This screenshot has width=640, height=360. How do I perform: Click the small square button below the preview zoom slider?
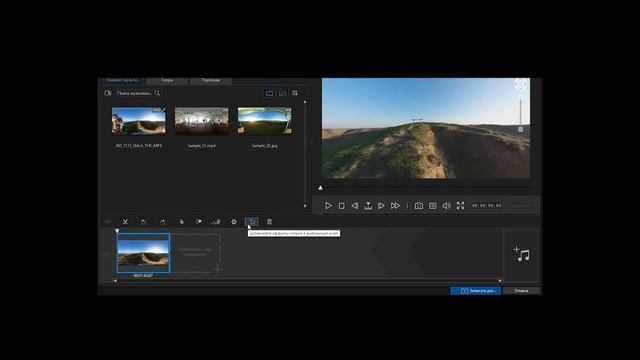(x=520, y=129)
